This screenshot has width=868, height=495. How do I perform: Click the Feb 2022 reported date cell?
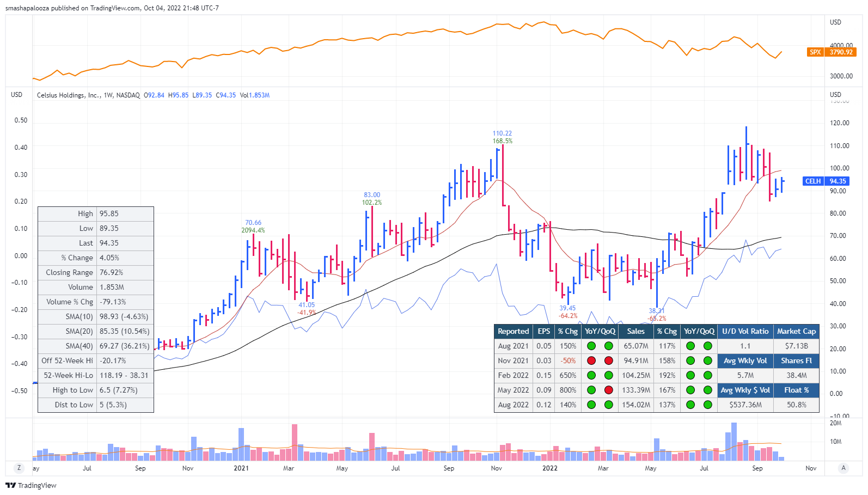coord(513,375)
